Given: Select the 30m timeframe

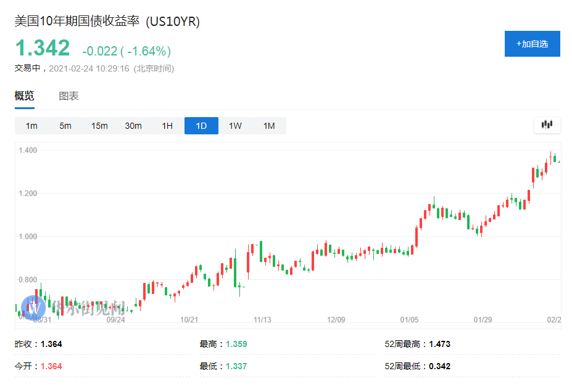Looking at the screenshot, I should 133,125.
